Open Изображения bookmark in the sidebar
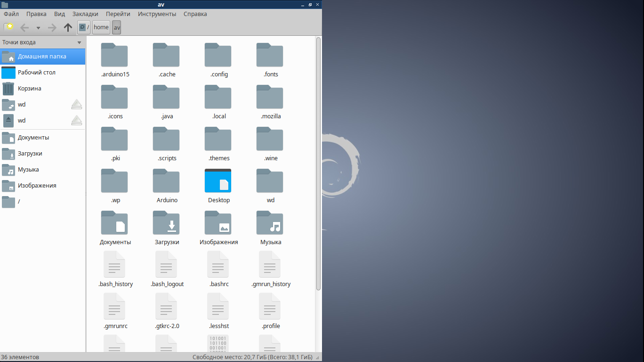The height and width of the screenshot is (362, 644). 42,186
